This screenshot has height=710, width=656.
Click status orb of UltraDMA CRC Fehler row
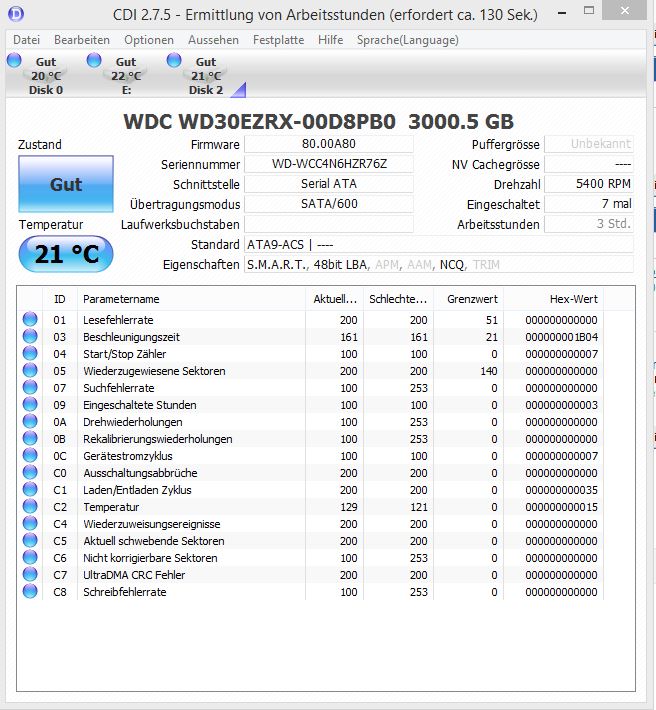tap(30, 574)
